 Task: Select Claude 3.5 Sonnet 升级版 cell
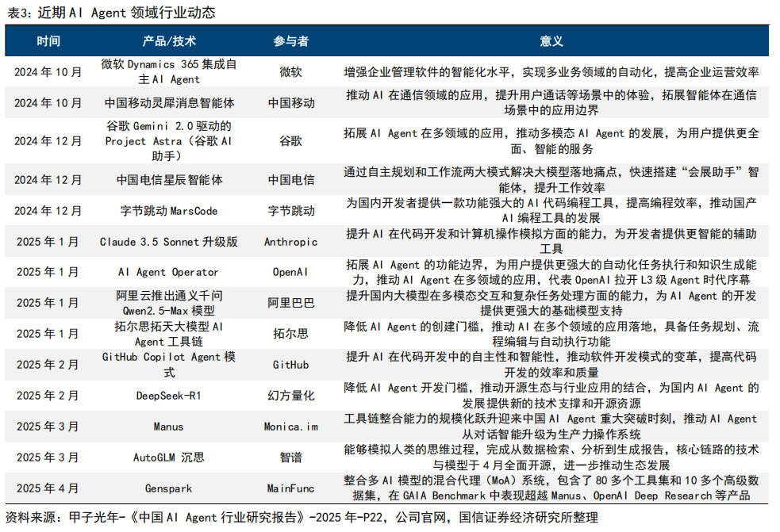tap(169, 242)
